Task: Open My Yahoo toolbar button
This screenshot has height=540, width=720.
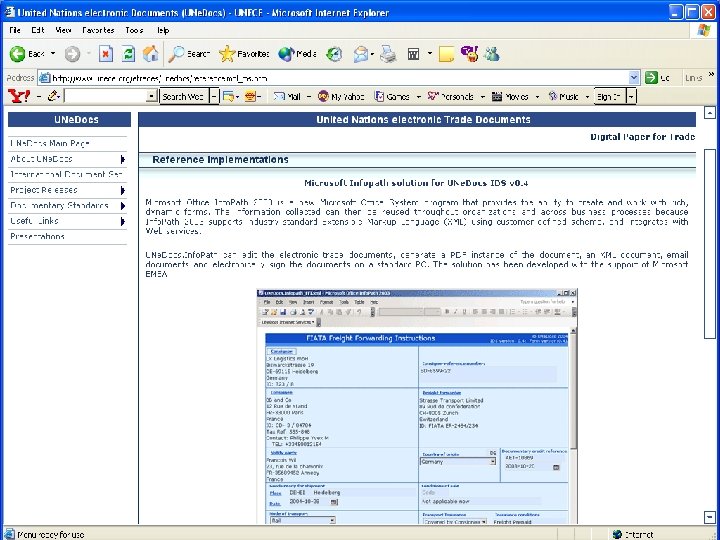Action: 341,96
